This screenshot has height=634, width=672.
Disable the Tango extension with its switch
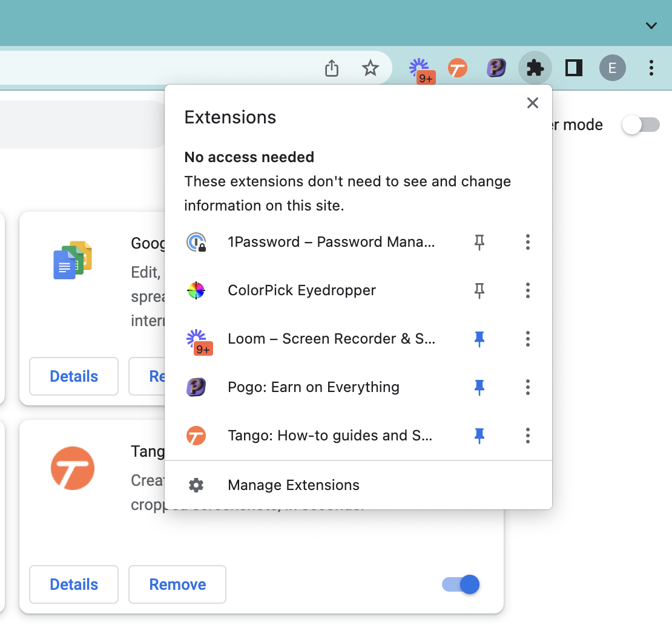[x=461, y=584]
